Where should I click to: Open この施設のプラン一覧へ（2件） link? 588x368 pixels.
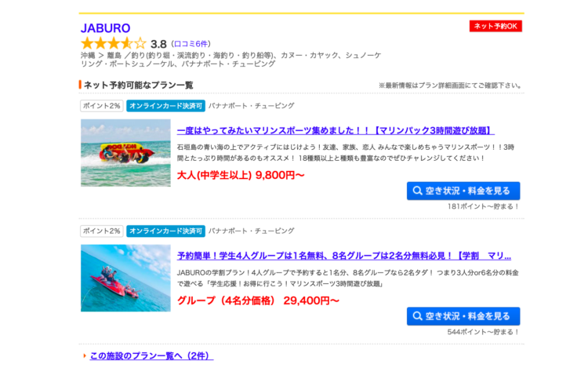point(151,355)
